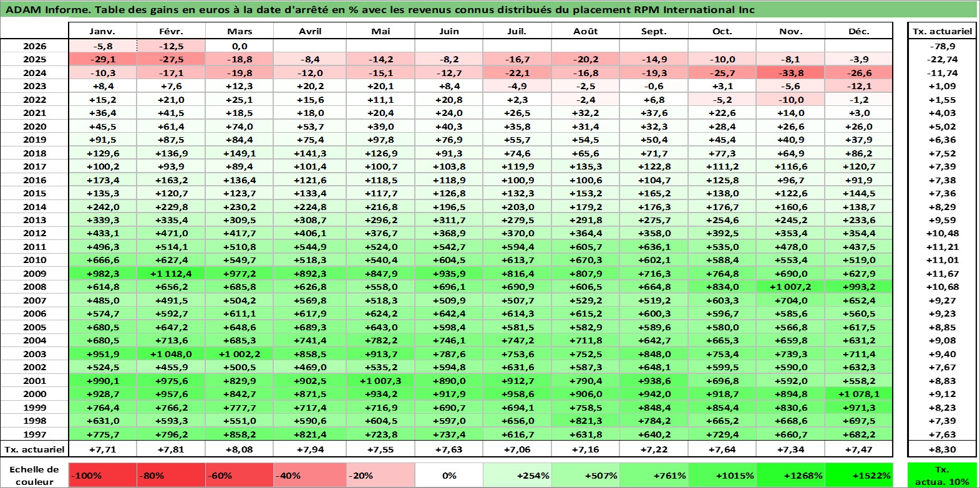Click the "Mars" column header
The height and width of the screenshot is (488, 980).
click(240, 31)
